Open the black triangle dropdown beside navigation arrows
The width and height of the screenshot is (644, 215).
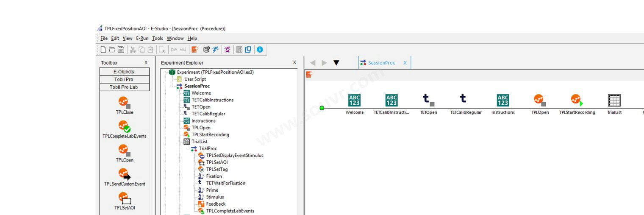(336, 63)
